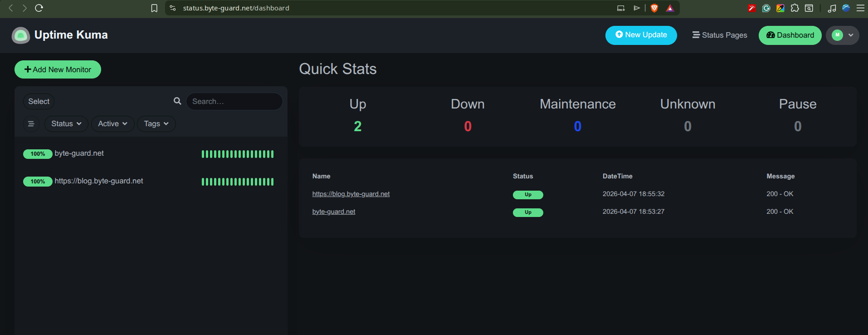Screen dimensions: 868x335
Task: Open the Status filter dropdown
Action: tap(66, 124)
